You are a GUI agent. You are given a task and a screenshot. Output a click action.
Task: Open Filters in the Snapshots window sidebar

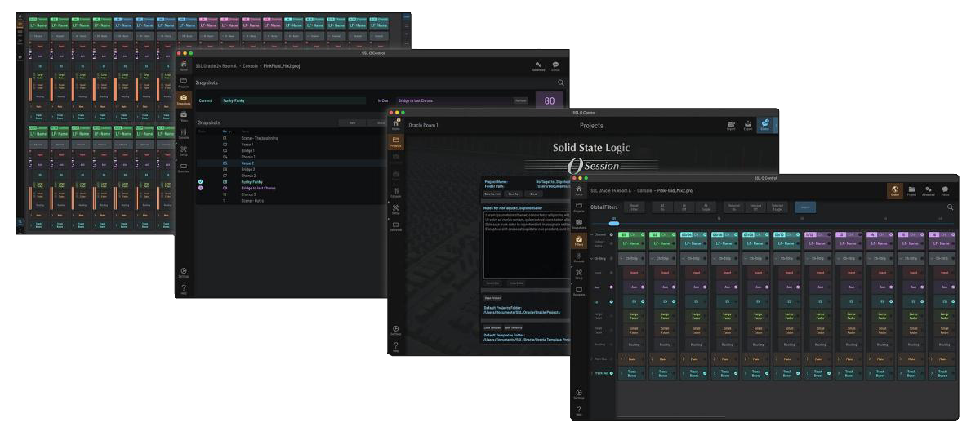pos(184,117)
